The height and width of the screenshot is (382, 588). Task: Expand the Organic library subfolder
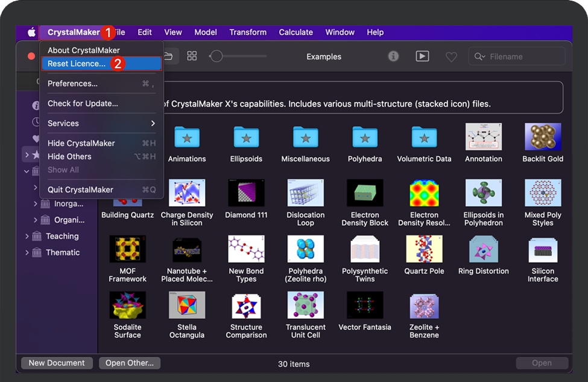[x=36, y=220]
